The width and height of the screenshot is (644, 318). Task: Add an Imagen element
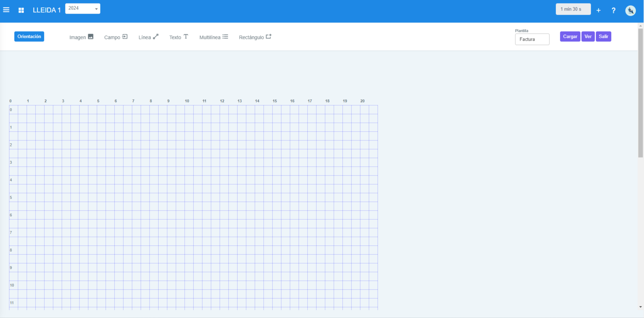pos(81,37)
